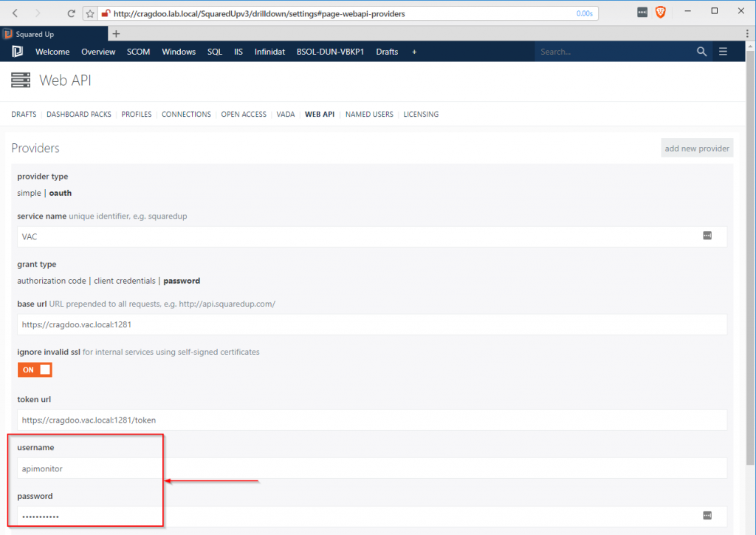Image resolution: width=756 pixels, height=535 pixels.
Task: Select the WEB API tab
Action: 320,115
